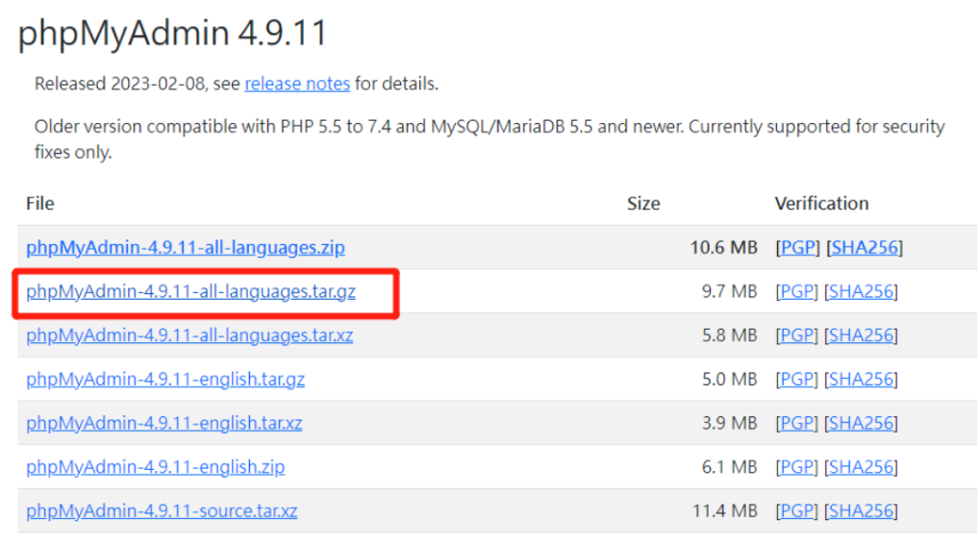Click the phpMyAdmin 4.9.11 heading
The height and width of the screenshot is (544, 980).
[x=172, y=33]
